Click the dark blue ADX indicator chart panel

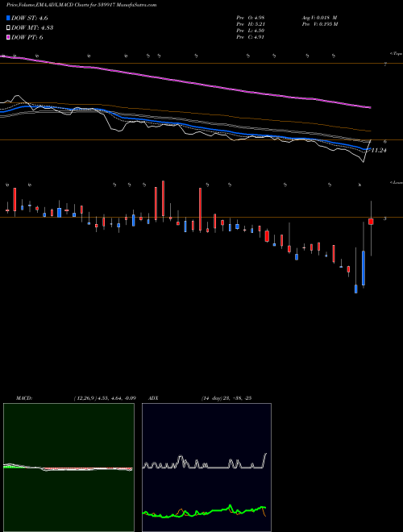(206, 468)
